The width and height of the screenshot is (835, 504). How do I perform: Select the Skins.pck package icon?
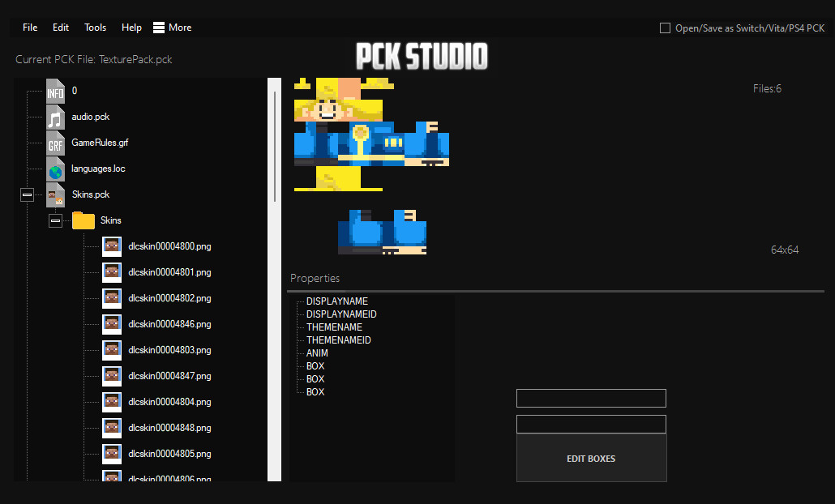(x=55, y=194)
